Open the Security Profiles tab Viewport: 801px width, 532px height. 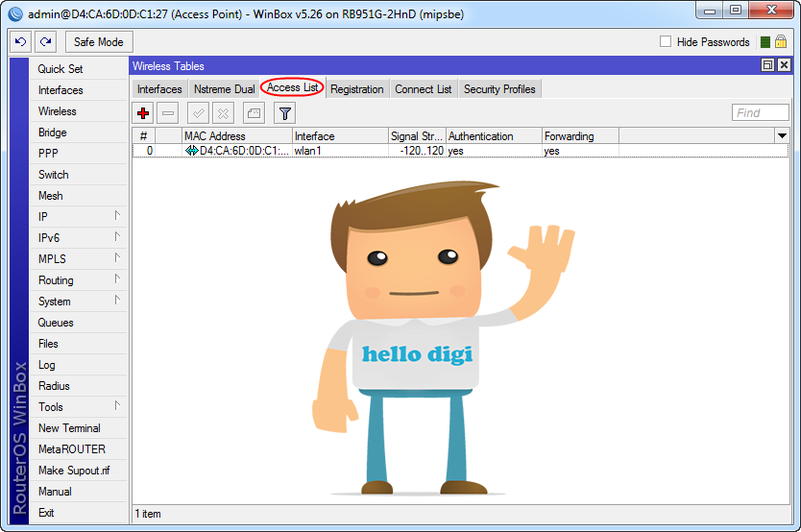click(499, 89)
